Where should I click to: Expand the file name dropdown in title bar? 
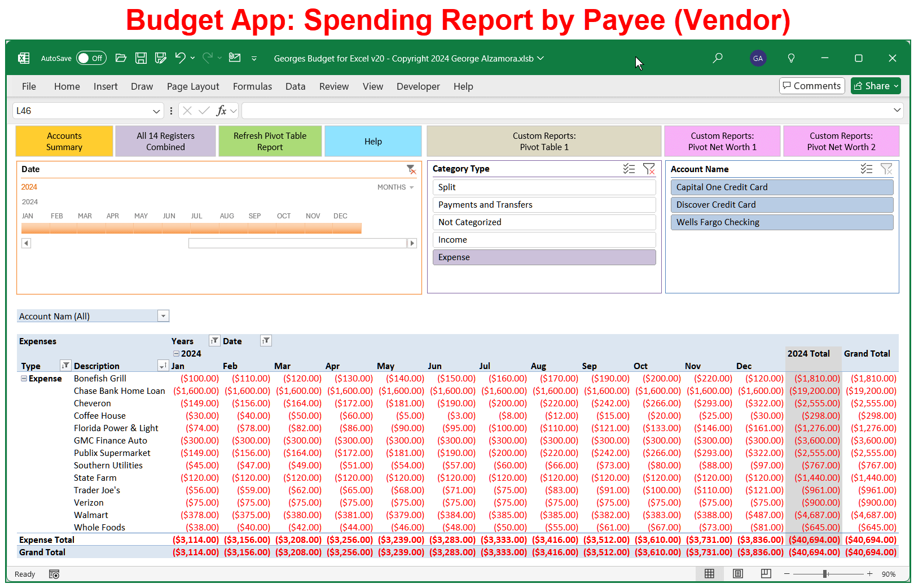pos(541,58)
